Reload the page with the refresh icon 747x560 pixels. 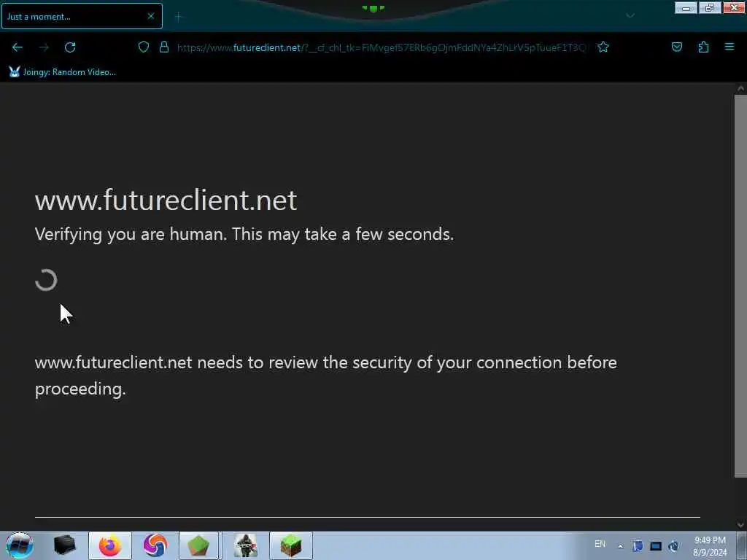coord(70,47)
